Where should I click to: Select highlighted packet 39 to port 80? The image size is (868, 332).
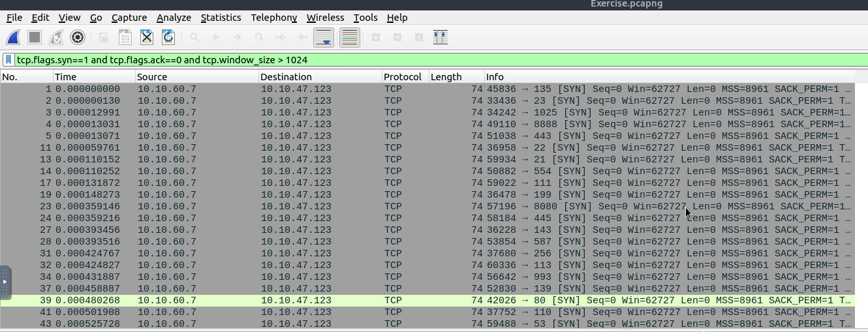(x=426, y=301)
